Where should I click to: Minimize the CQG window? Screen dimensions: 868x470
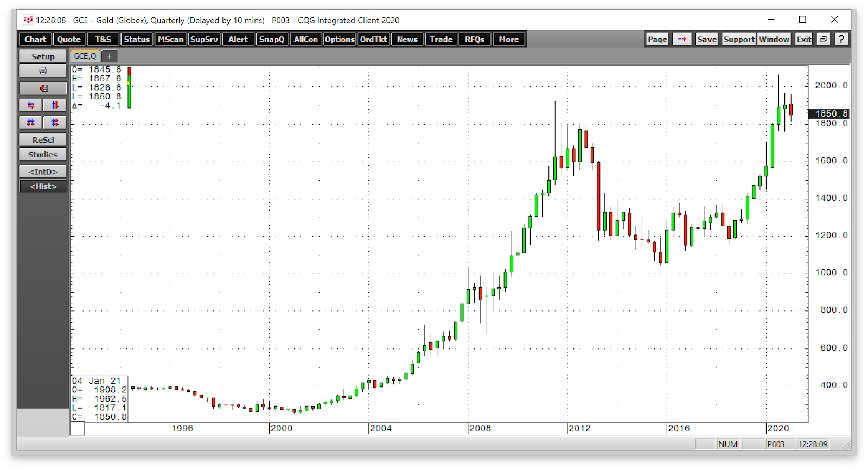(x=771, y=20)
